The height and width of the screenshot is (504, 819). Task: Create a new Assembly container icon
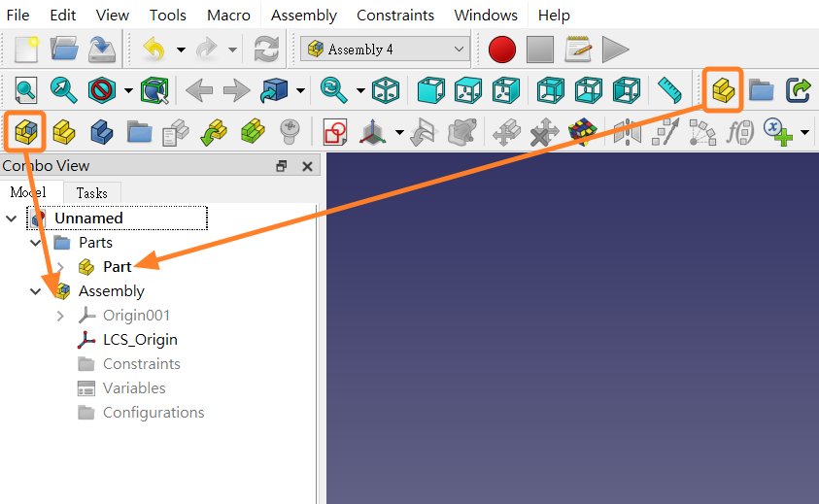coord(25,131)
